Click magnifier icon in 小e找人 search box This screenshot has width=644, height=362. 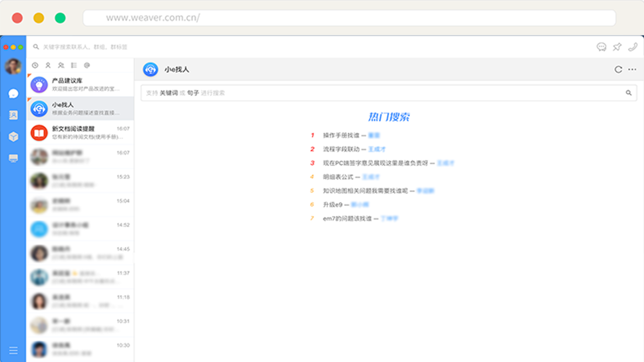click(x=628, y=93)
